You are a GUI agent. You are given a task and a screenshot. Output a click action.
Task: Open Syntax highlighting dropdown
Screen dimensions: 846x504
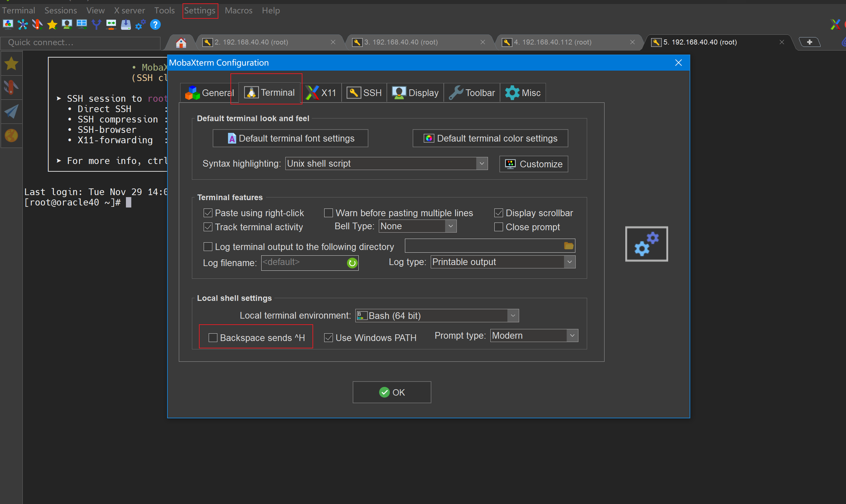386,163
